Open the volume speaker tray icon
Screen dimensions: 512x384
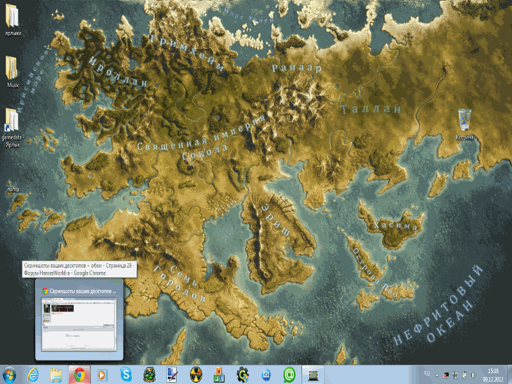pyautogui.click(x=473, y=375)
